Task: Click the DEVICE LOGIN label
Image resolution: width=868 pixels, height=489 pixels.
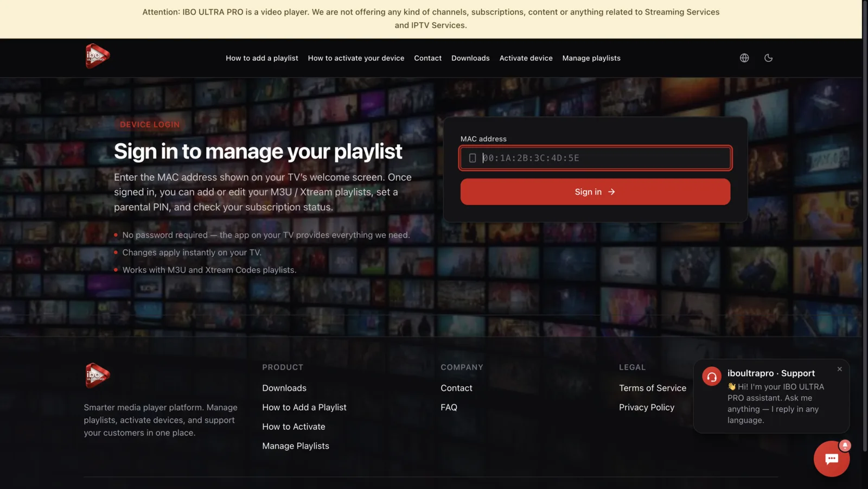Action: point(150,124)
